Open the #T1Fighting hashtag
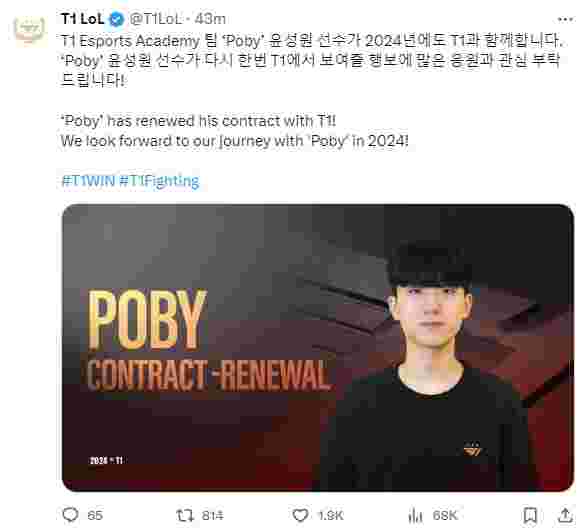Viewport: 584px width, 530px height. [159, 181]
